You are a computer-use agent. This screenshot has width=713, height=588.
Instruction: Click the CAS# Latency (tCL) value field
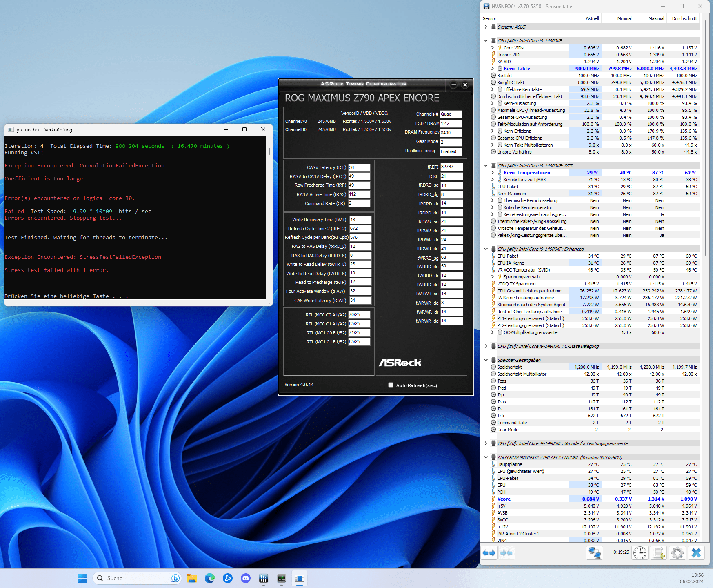359,167
